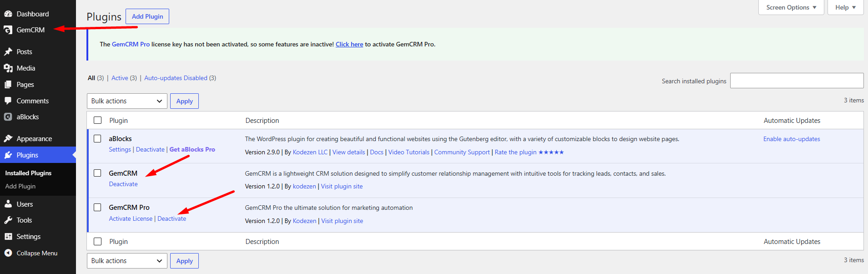Click the Comments speech bubble icon
This screenshot has height=274, width=868.
click(x=8, y=101)
